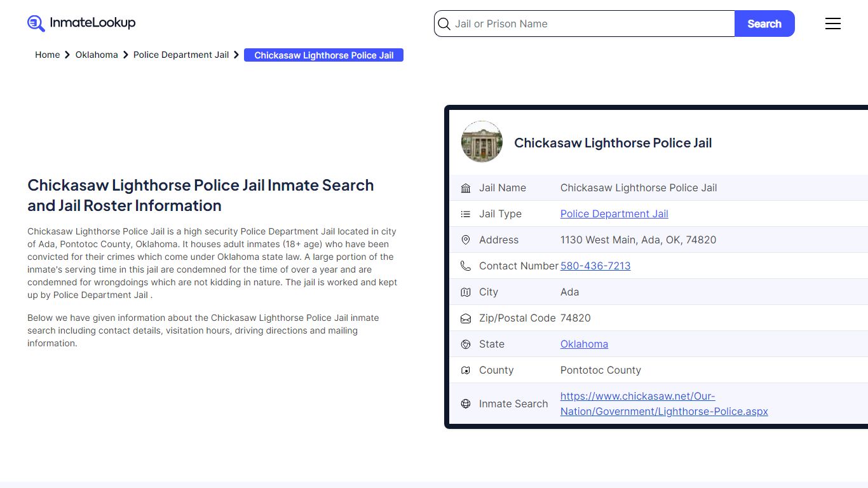The width and height of the screenshot is (868, 488).
Task: Click the list icon beside Jail Type
Action: click(466, 214)
